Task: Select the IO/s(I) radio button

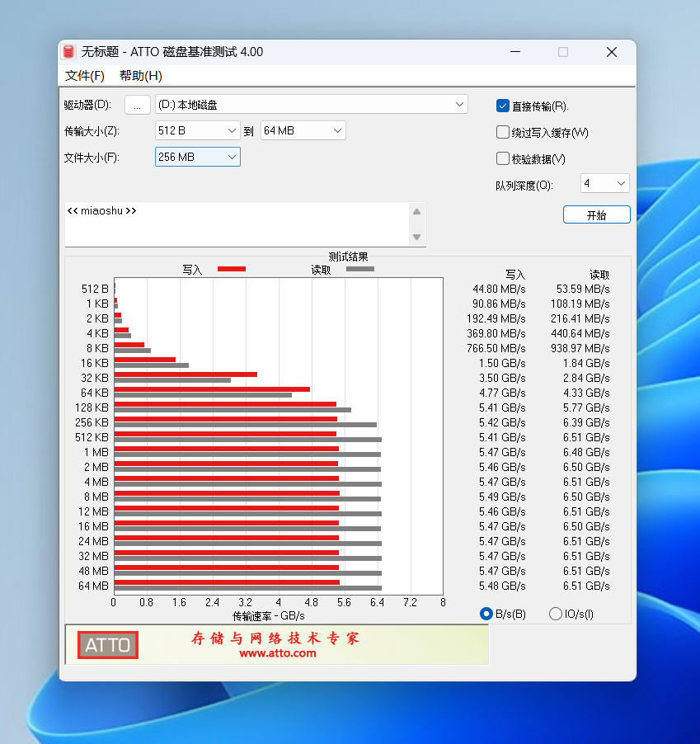Action: pos(556,614)
